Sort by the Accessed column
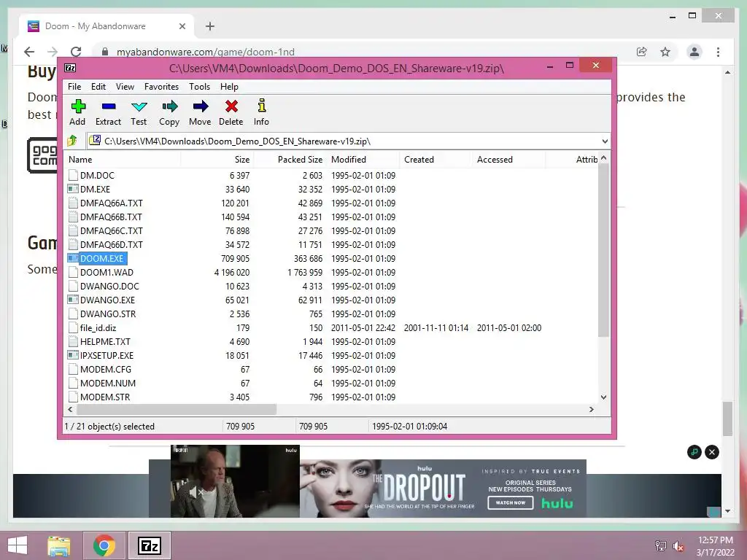 click(508, 160)
